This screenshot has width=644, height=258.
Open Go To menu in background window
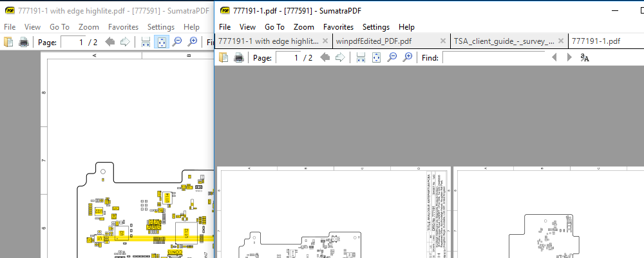59,27
